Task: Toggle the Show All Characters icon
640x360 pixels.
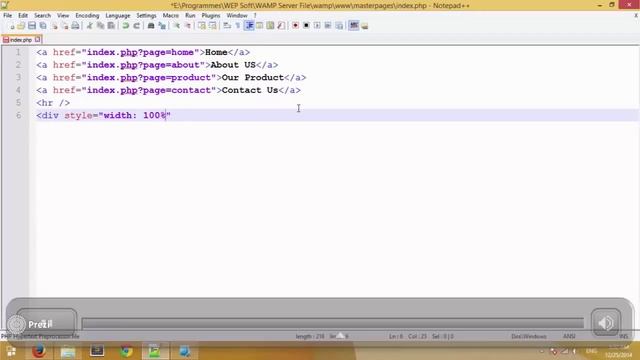Action: (238, 26)
